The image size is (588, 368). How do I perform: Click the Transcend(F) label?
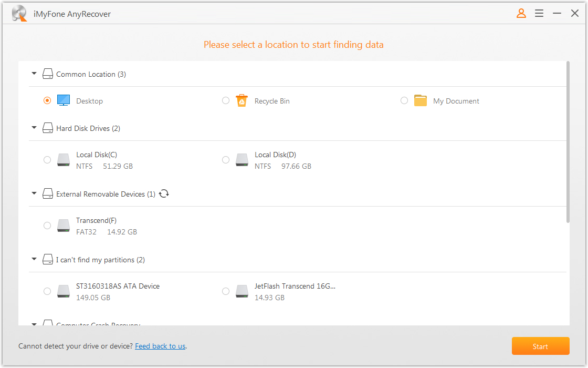pyautogui.click(x=97, y=220)
